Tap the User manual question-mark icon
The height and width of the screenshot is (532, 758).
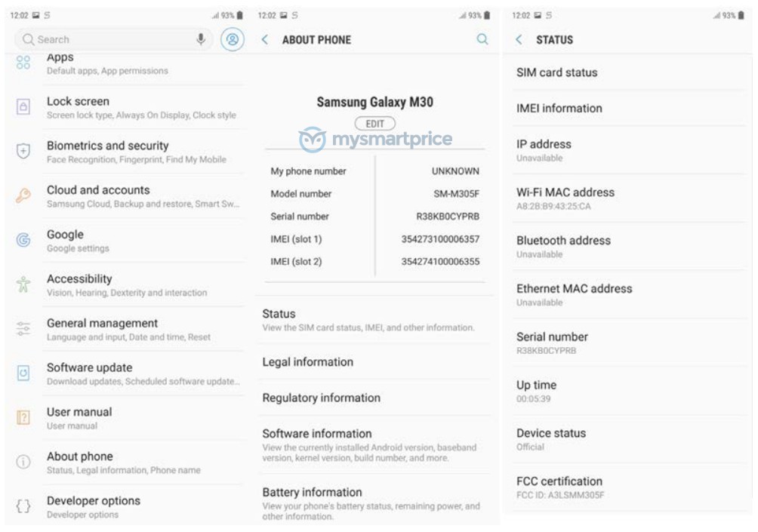tap(23, 417)
